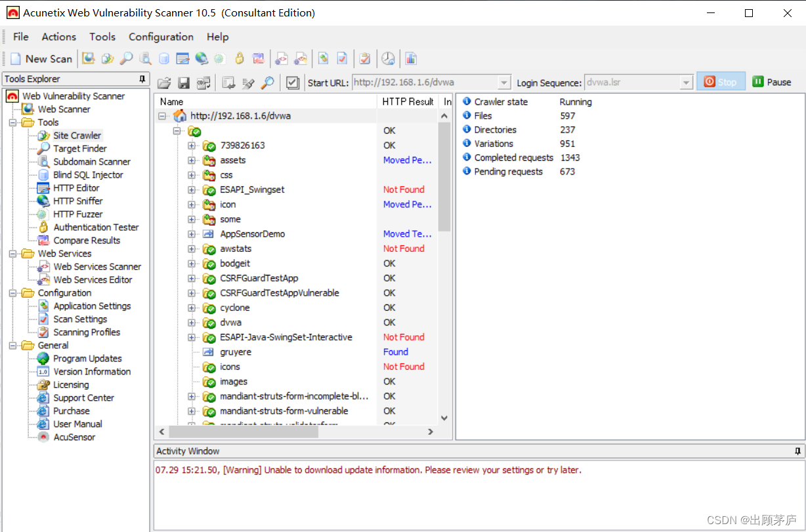Open the Login Sequence dropdown arrow

[687, 83]
